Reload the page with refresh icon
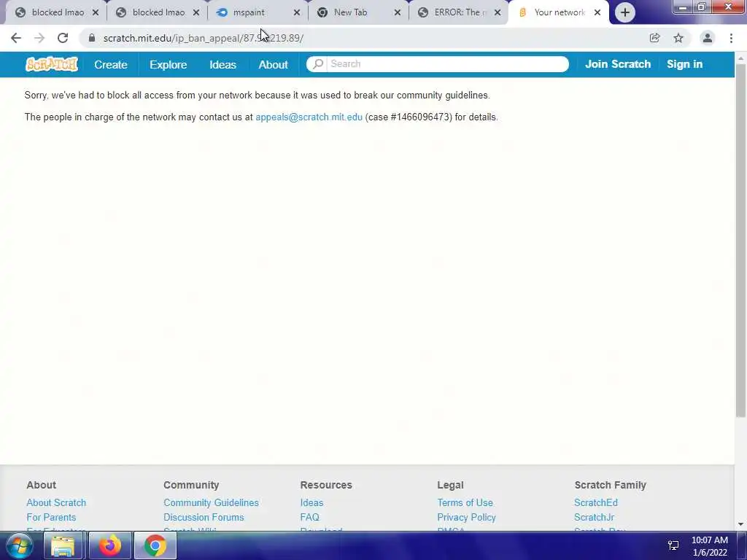 63,38
